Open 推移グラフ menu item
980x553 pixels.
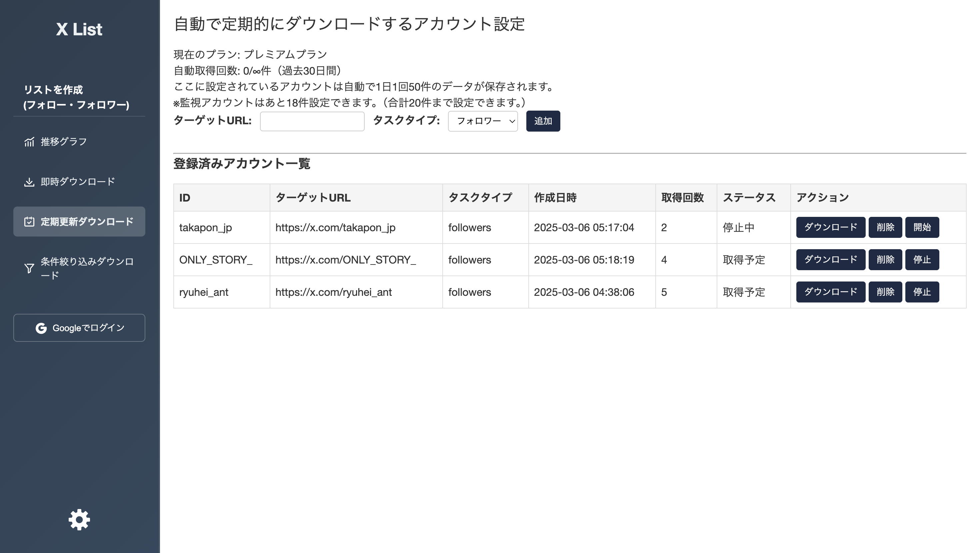click(x=79, y=142)
